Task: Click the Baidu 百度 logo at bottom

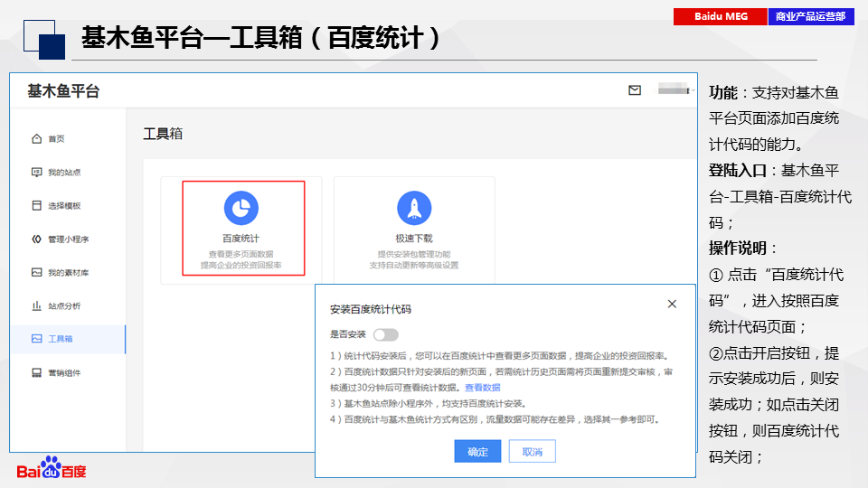Action: 52,468
